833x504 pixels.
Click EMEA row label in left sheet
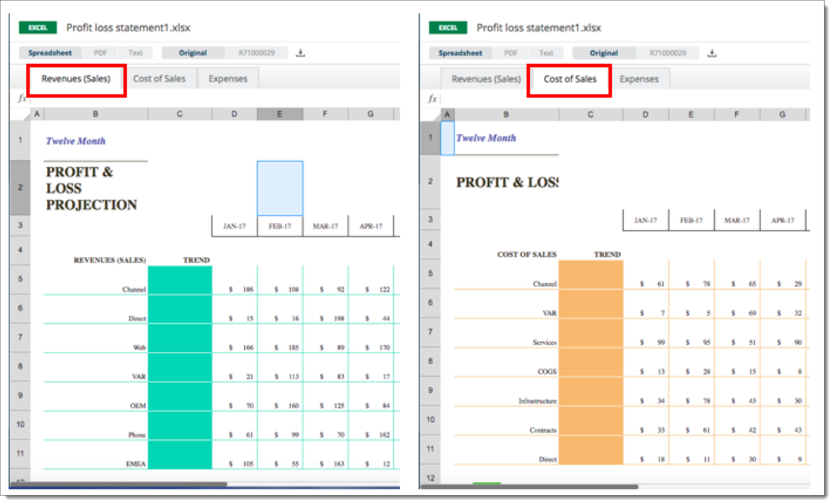136,464
